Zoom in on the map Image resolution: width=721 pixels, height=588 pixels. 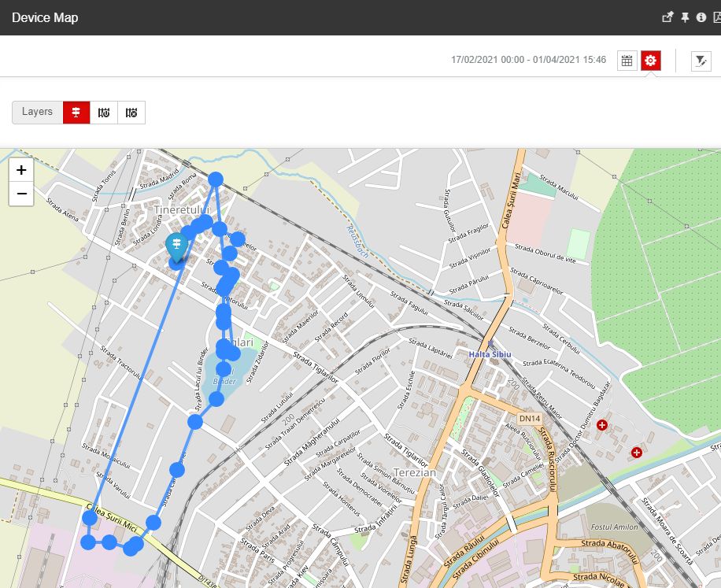click(x=20, y=170)
